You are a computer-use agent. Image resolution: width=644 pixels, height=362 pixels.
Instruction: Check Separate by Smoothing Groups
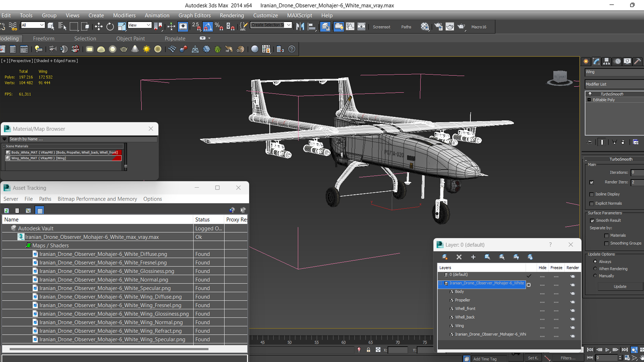tap(606, 244)
